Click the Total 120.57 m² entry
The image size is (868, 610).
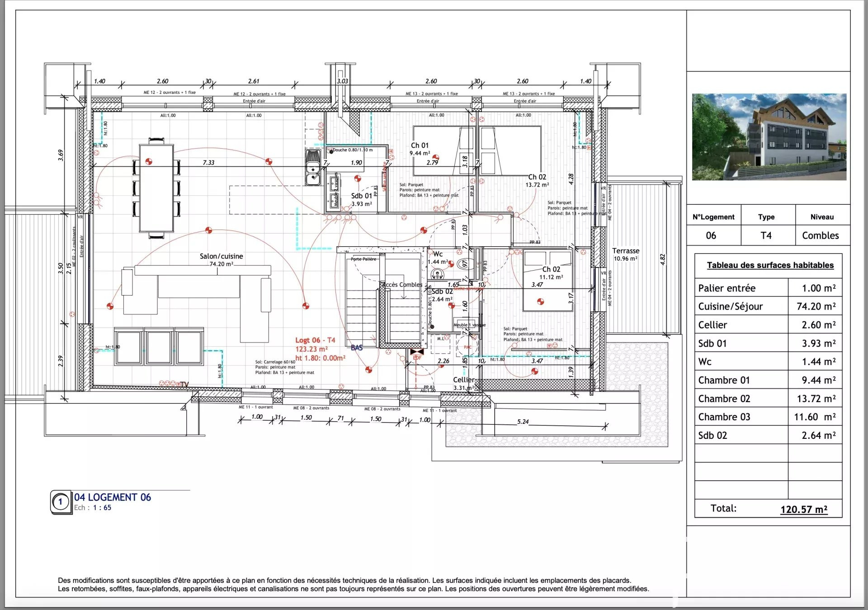(804, 508)
